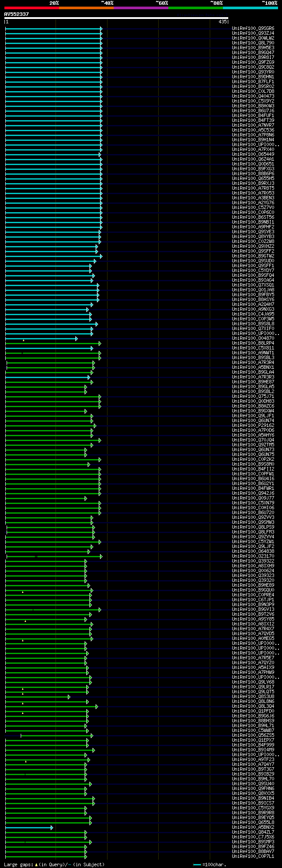Select label UniRef100_A5BNX2
This screenshot has height=868, width=282.
click(x=253, y=827)
